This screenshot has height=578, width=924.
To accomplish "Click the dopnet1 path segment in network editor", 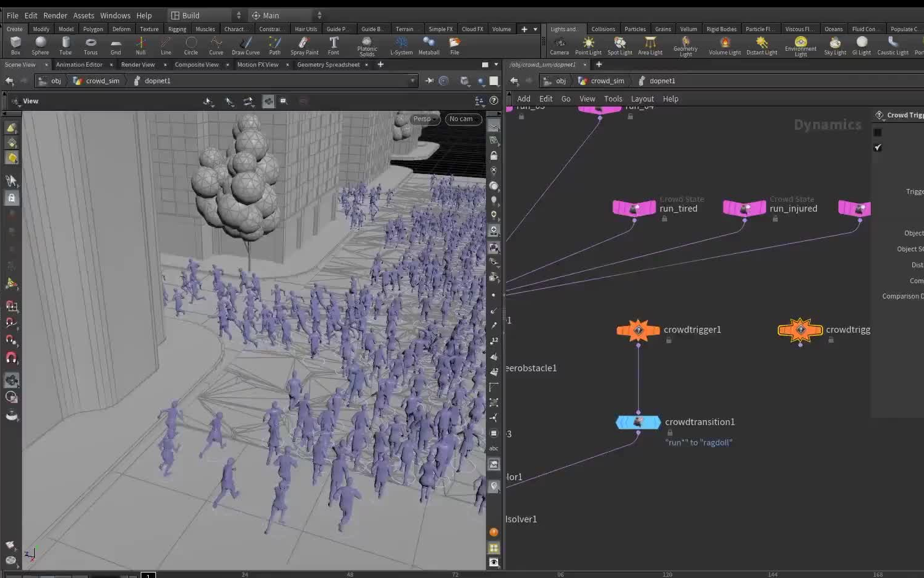I will (657, 81).
